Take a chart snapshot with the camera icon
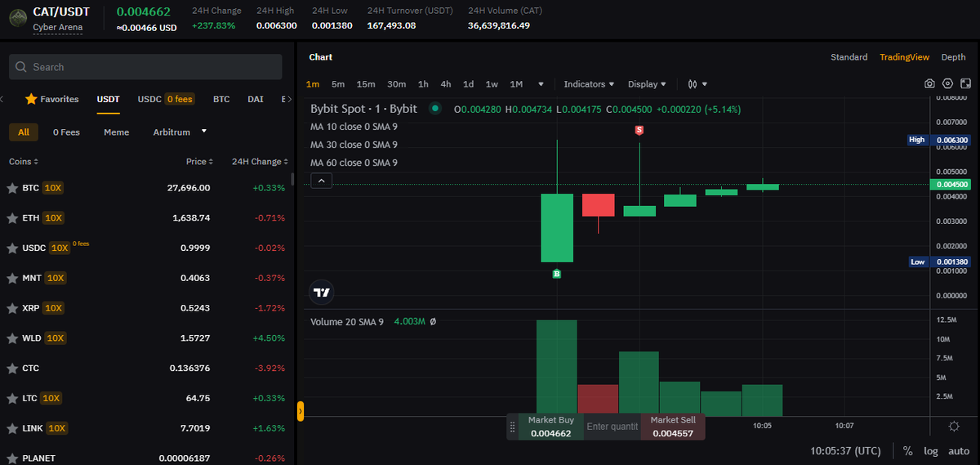This screenshot has height=465, width=980. tap(929, 84)
